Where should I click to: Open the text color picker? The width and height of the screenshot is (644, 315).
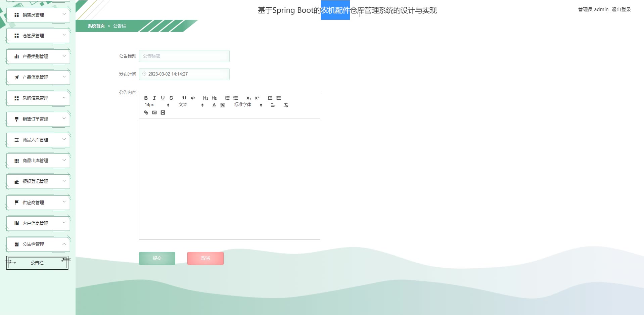point(214,105)
